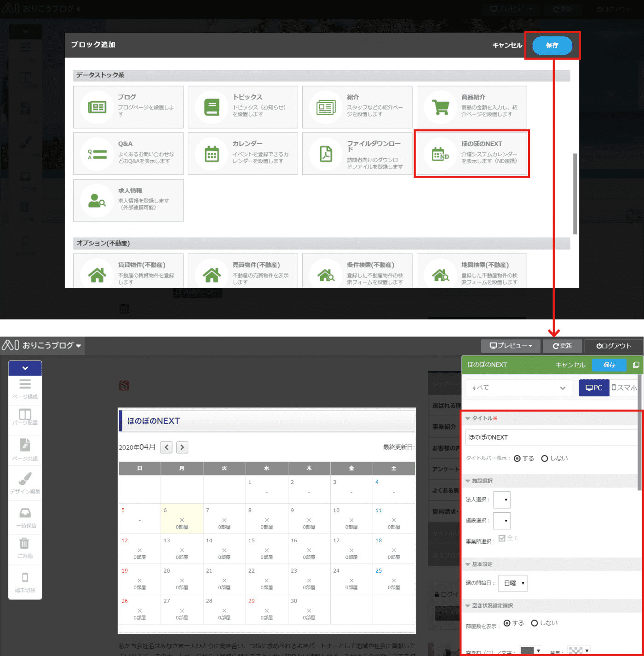
Task: Open パーツ配置 in the left sidebar
Action: pos(25,417)
